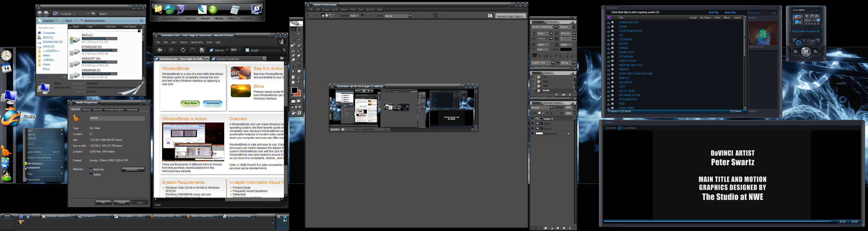This screenshot has height=231, width=868.
Task: Select the Hand tool in Photoshop toolbox
Action: 293,82
